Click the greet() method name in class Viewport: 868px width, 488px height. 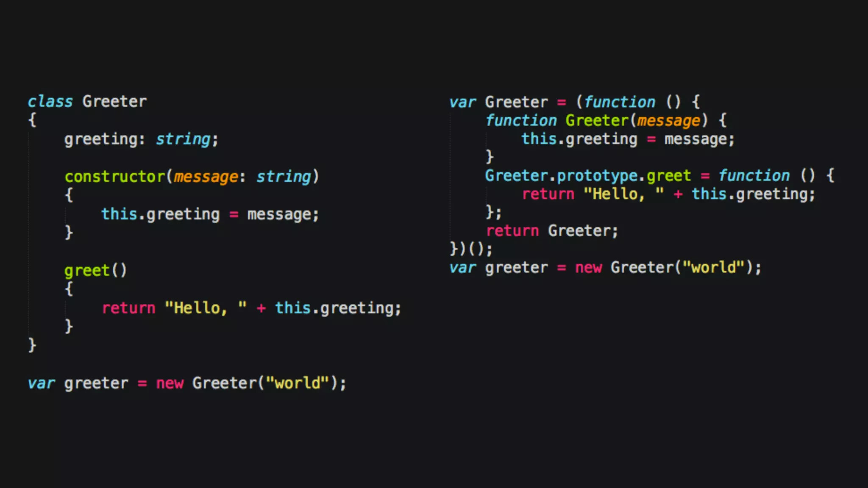tap(87, 271)
